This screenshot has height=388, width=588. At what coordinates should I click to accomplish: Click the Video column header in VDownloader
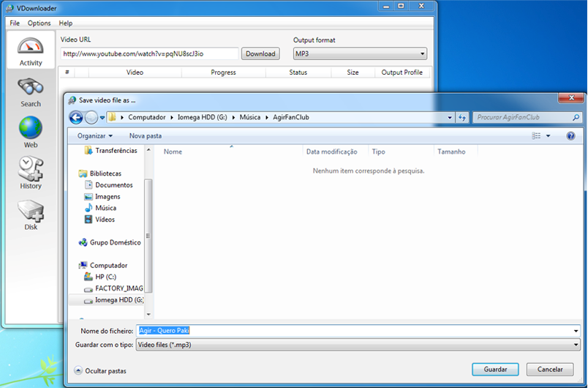click(x=135, y=72)
